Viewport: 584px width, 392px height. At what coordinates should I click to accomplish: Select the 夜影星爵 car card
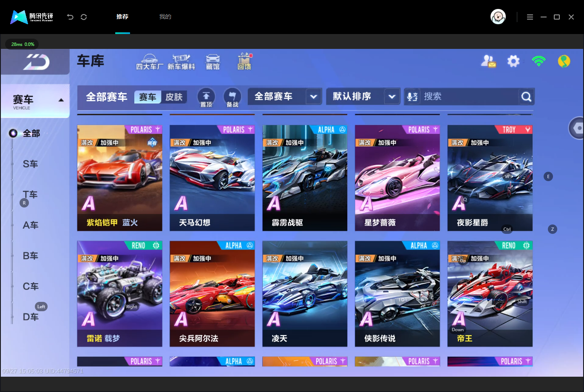[490, 178]
